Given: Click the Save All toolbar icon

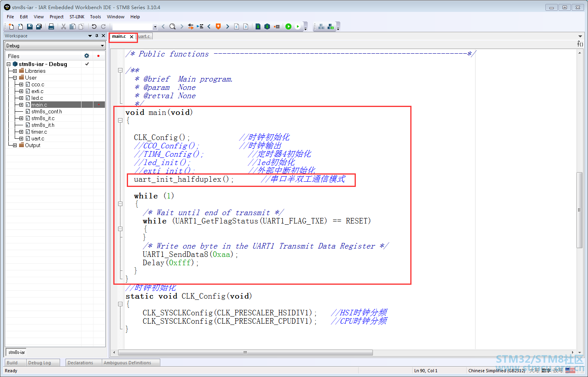Looking at the screenshot, I should tap(39, 27).
